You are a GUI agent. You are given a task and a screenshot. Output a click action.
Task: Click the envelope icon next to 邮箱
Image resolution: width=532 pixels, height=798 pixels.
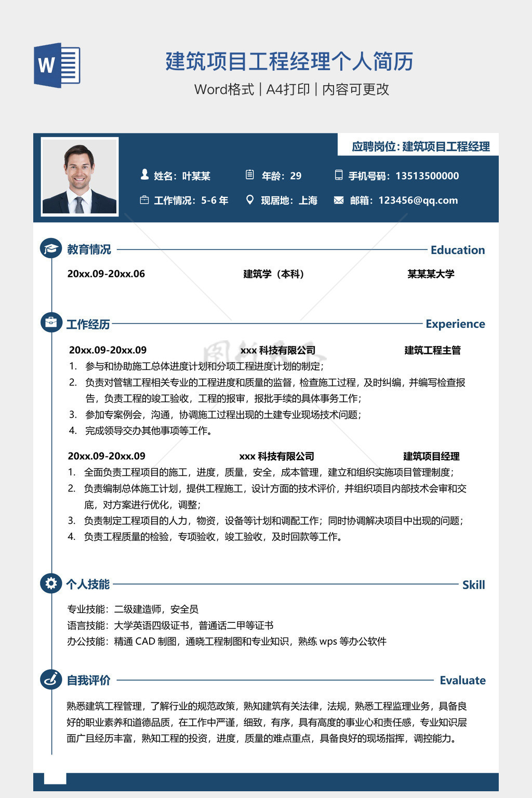pyautogui.click(x=339, y=200)
